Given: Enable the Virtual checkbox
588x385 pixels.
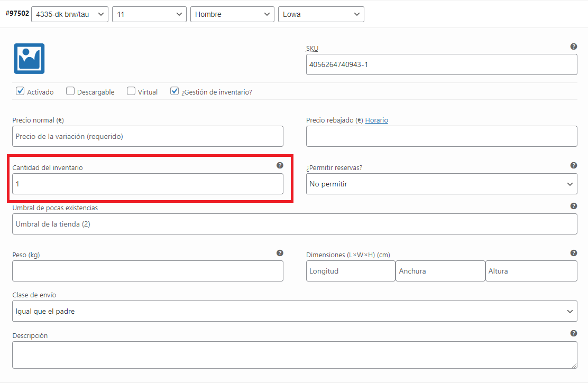Looking at the screenshot, I should (x=131, y=91).
